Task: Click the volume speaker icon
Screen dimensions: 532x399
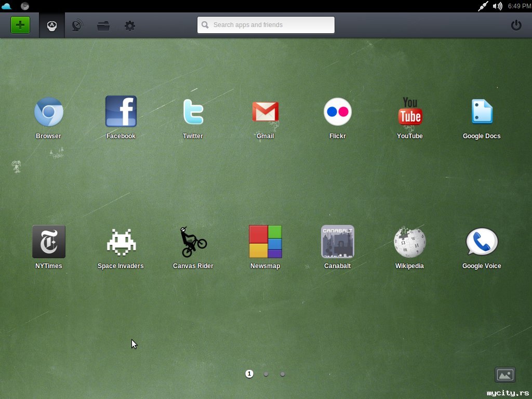Action: [497, 6]
